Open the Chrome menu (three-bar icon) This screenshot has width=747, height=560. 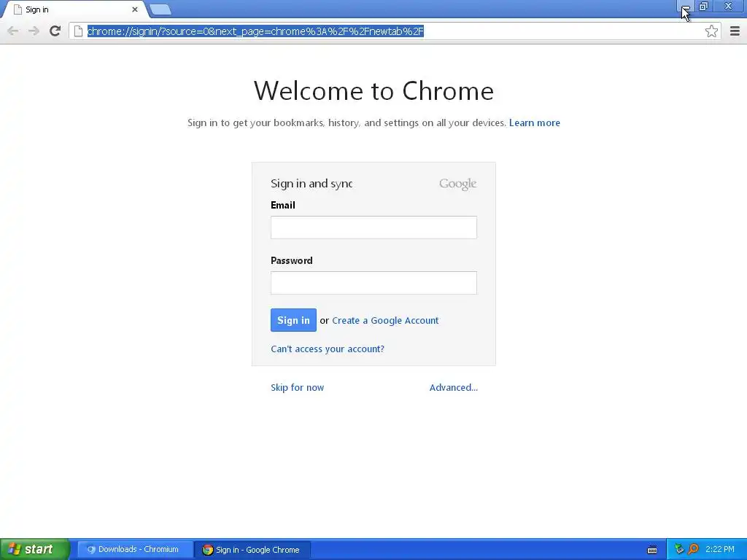pos(735,31)
